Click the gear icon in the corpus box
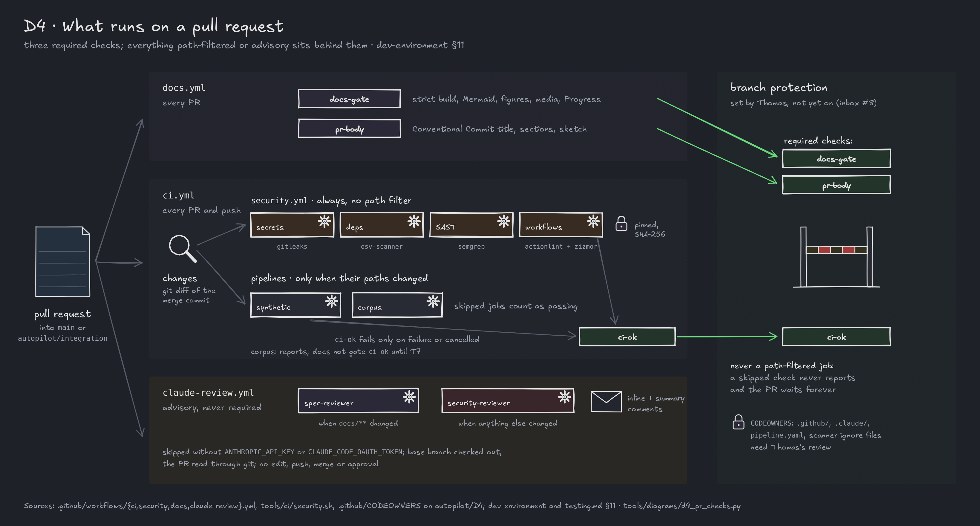The width and height of the screenshot is (980, 526). (433, 302)
